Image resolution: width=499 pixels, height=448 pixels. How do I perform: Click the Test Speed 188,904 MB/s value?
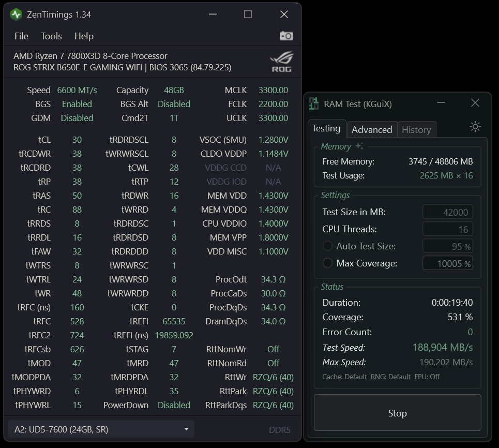click(x=443, y=347)
